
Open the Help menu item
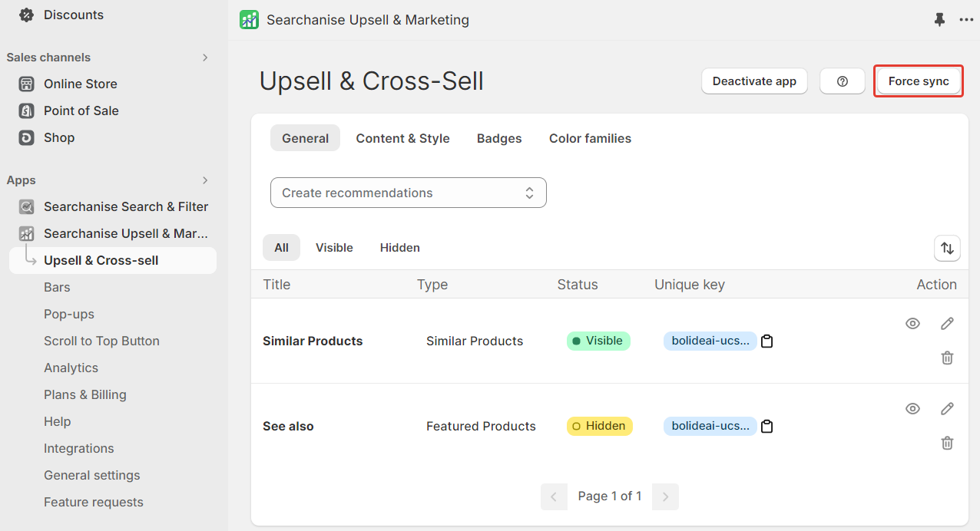[57, 421]
